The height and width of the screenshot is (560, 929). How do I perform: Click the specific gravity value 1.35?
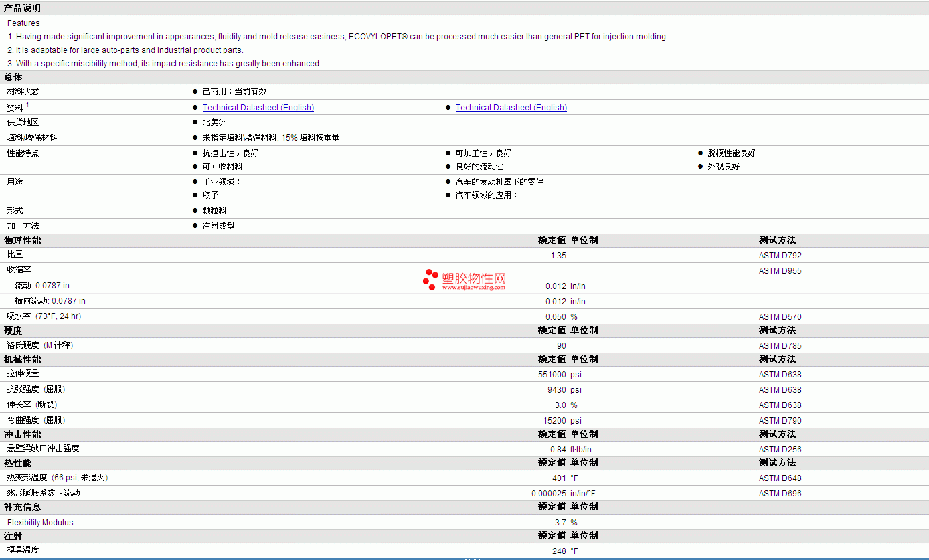[x=558, y=256]
